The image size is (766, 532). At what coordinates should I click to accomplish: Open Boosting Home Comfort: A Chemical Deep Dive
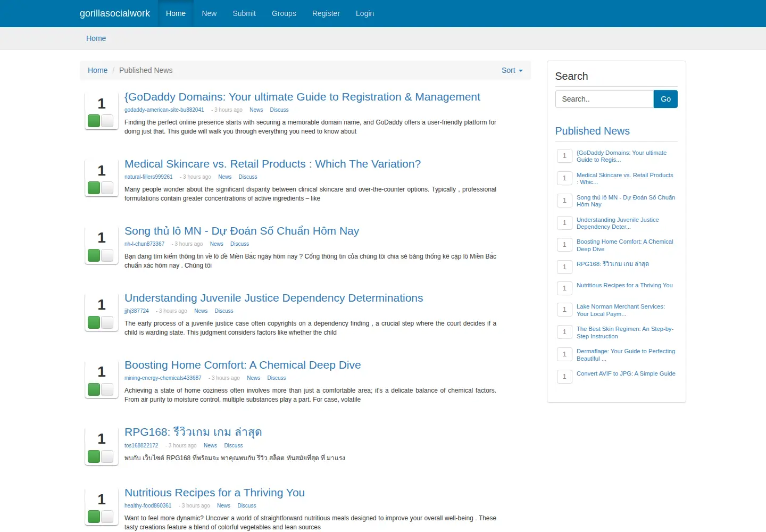pyautogui.click(x=243, y=365)
